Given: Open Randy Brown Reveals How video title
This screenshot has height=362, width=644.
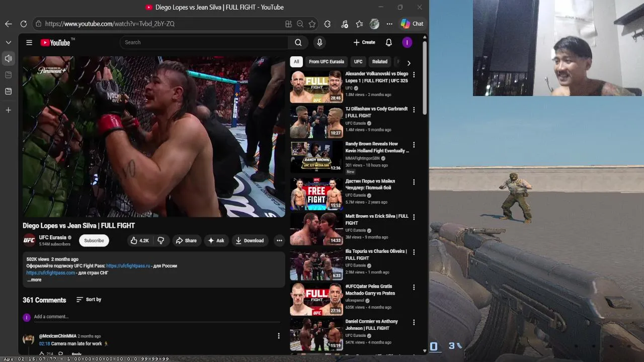Looking at the screenshot, I should [377, 147].
